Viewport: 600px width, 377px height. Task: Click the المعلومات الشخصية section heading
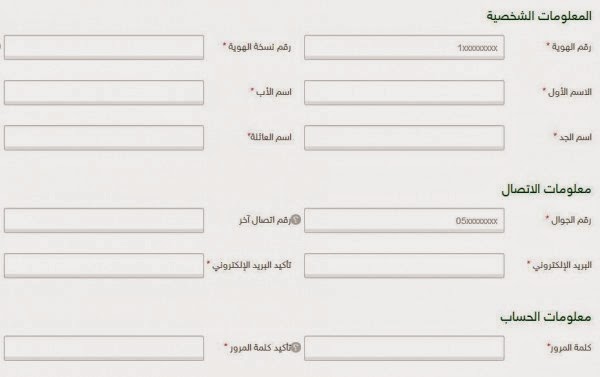[x=539, y=16]
